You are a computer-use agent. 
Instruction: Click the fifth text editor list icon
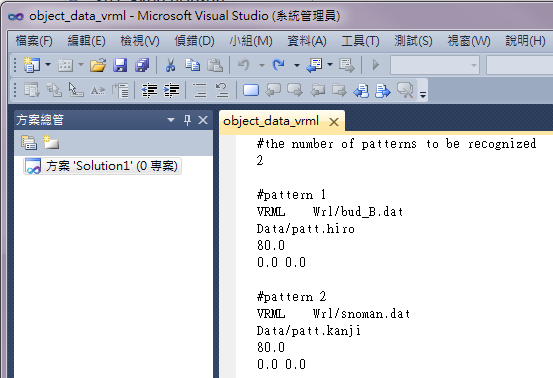120,90
